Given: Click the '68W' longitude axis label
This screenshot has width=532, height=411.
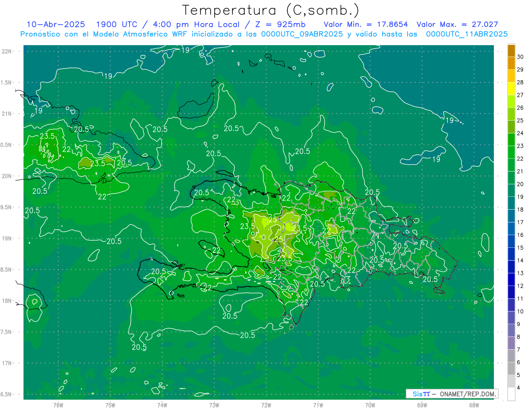Looking at the screenshot, I should [474, 405].
